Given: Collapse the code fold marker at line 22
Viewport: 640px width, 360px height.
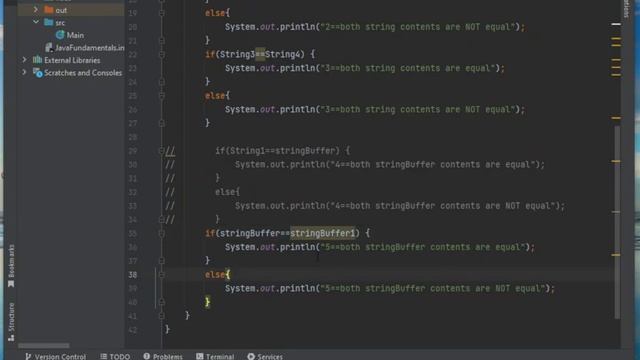Looking at the screenshot, I should [162, 54].
